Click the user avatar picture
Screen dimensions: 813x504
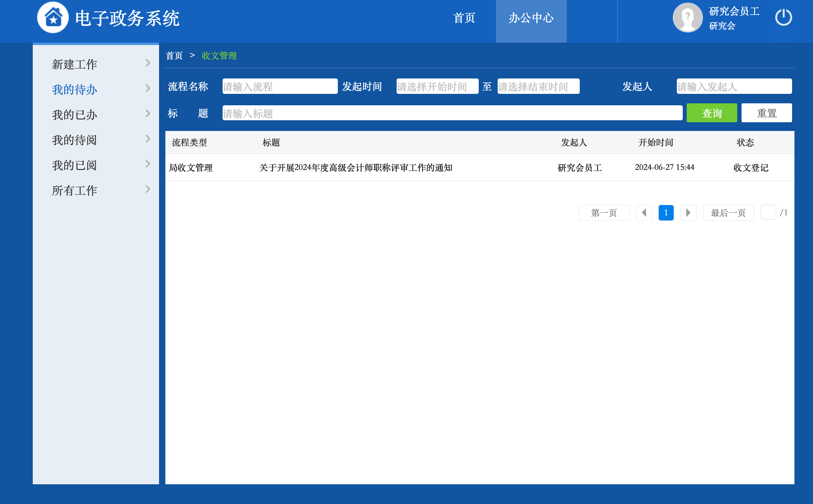coord(687,18)
